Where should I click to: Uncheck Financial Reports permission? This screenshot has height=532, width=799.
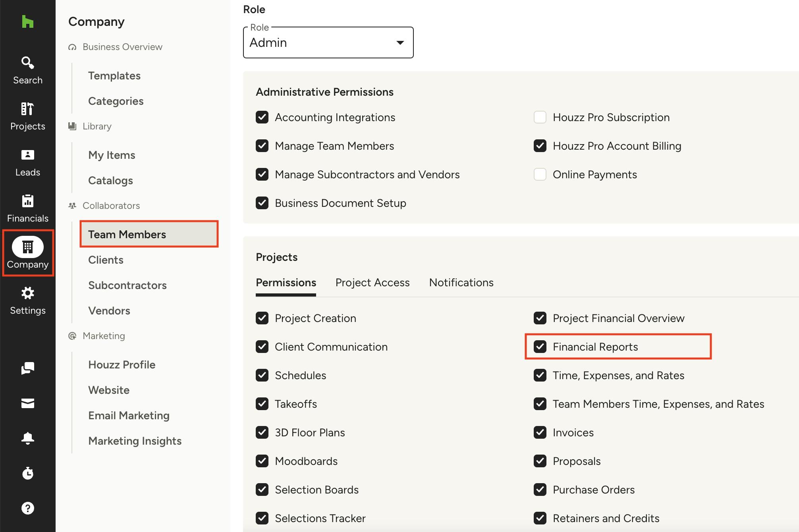pyautogui.click(x=540, y=347)
